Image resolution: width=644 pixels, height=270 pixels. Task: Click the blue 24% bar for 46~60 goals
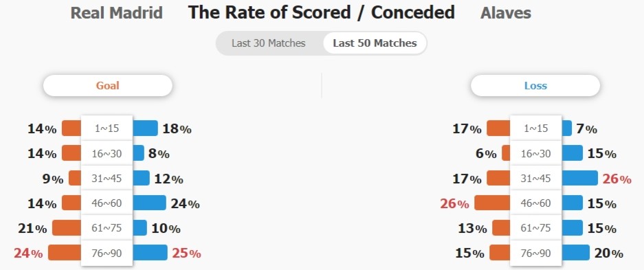150,203
